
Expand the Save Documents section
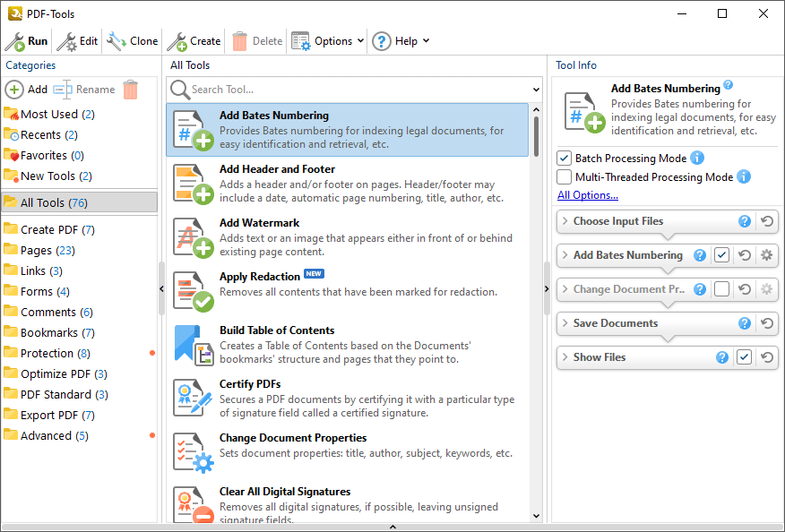(x=565, y=323)
